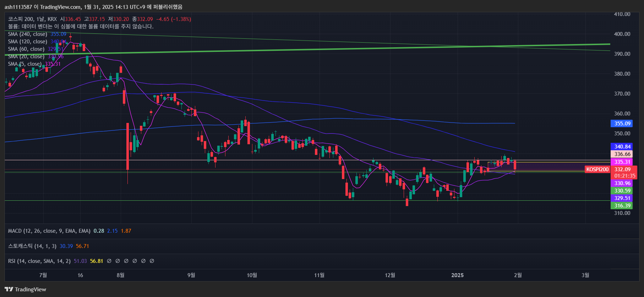
Task: Click the 2025 label on time axis
Action: 457,275
